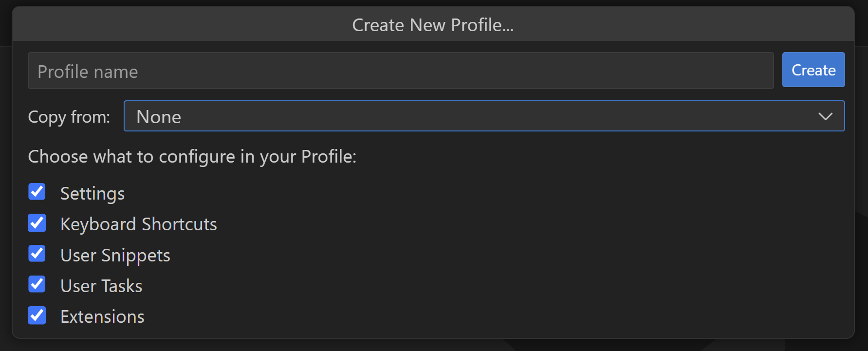Uncheck the Settings checkbox

pyautogui.click(x=37, y=192)
